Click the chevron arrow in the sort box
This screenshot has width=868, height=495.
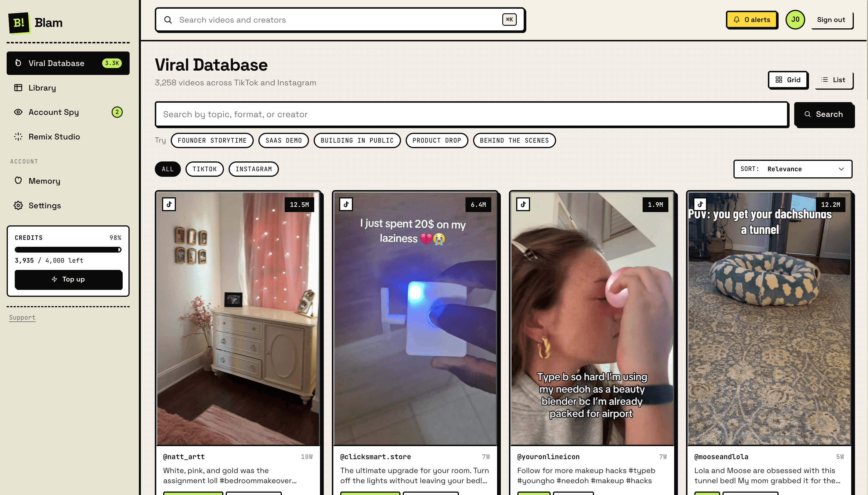pyautogui.click(x=841, y=169)
